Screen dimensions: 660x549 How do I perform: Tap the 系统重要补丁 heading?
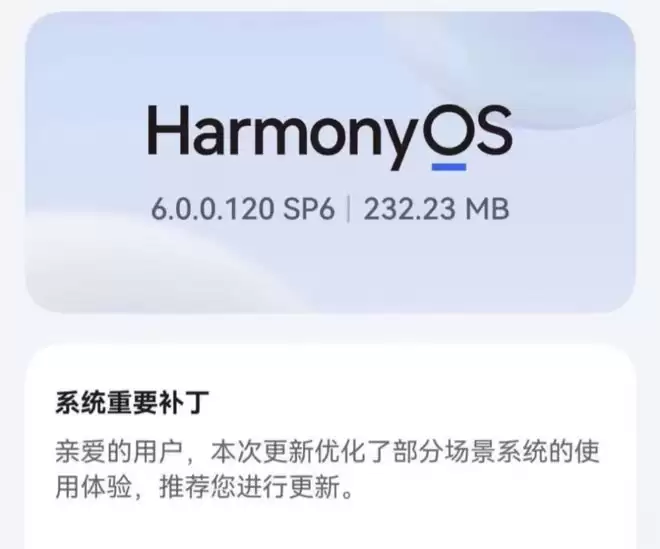click(132, 402)
